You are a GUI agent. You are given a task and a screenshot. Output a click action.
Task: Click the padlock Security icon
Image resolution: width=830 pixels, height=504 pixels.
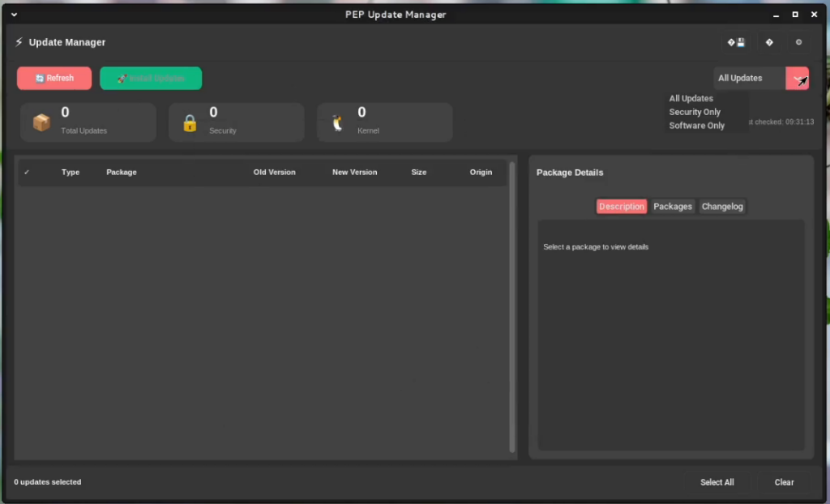pyautogui.click(x=190, y=122)
